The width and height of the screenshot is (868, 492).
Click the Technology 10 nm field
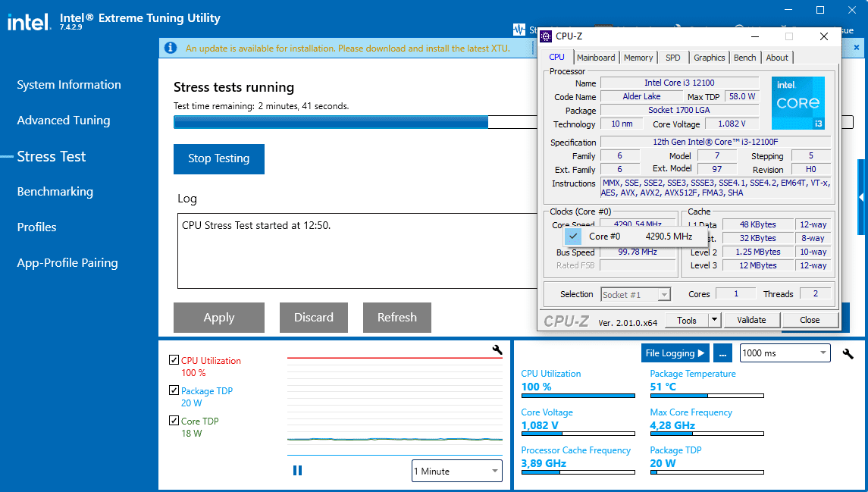click(x=622, y=124)
